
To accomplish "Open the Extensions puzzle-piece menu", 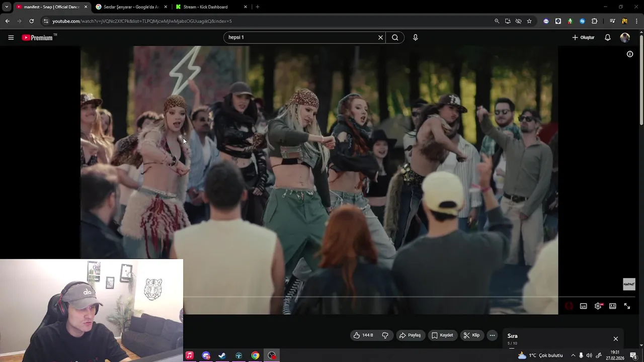I will coord(595,21).
